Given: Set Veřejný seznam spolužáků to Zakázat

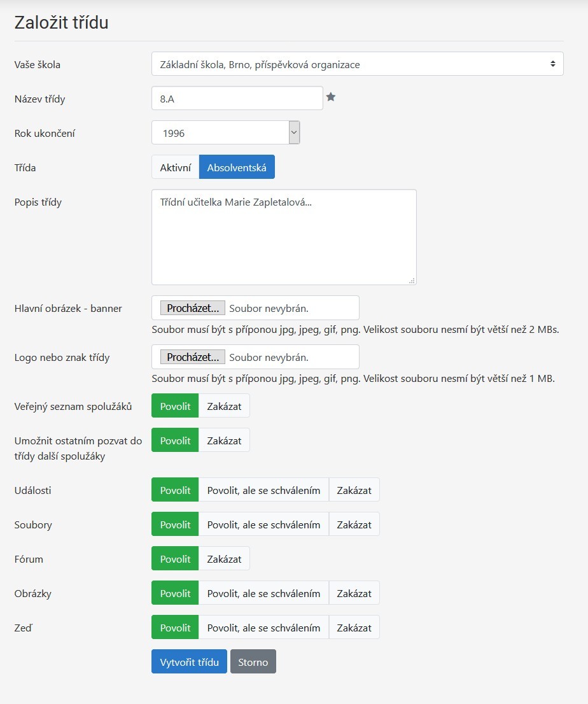Looking at the screenshot, I should (224, 406).
